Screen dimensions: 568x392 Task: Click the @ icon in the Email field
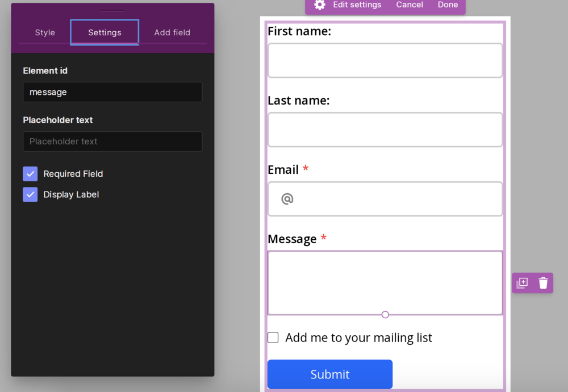pos(287,199)
